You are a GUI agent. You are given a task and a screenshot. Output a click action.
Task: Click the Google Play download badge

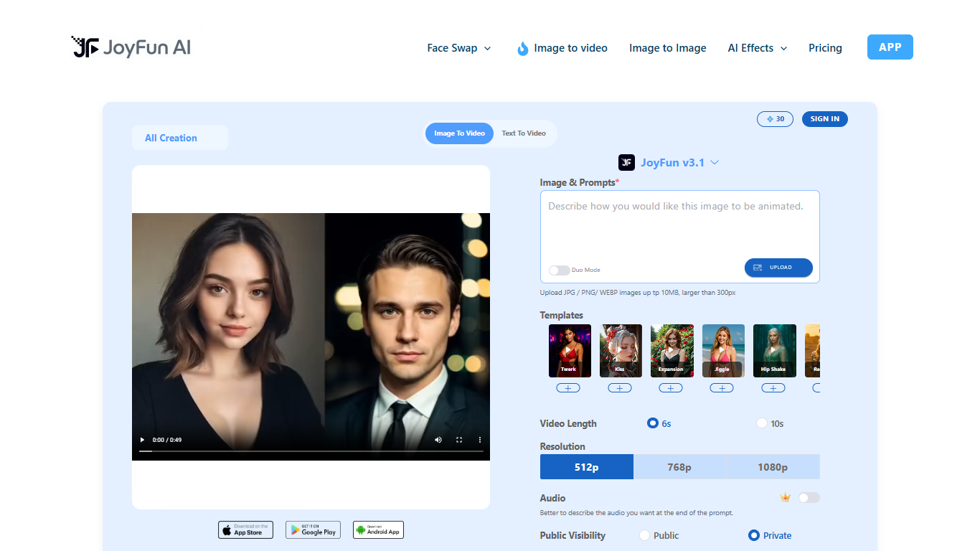point(313,529)
